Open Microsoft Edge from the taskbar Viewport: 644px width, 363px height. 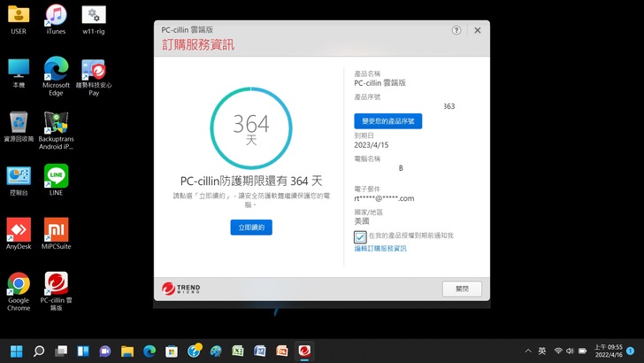click(149, 351)
